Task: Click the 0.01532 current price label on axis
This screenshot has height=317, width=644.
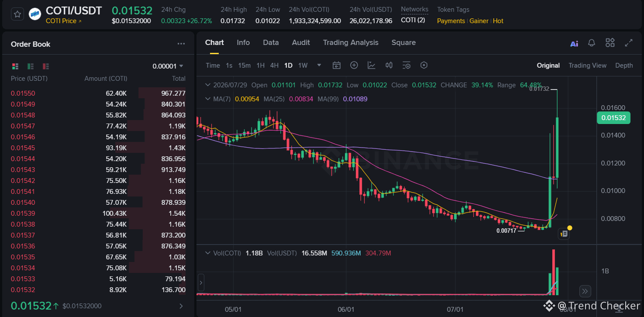Action: [613, 118]
